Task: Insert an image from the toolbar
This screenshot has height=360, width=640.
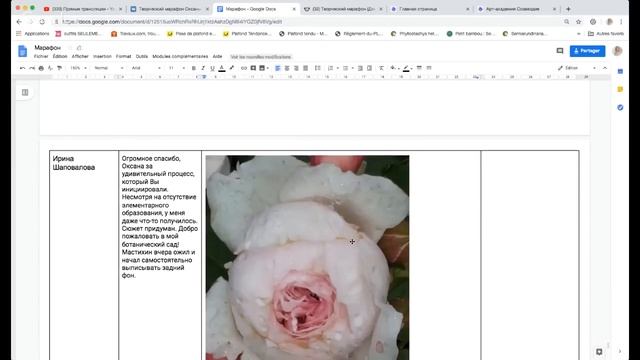Action: coord(262,68)
